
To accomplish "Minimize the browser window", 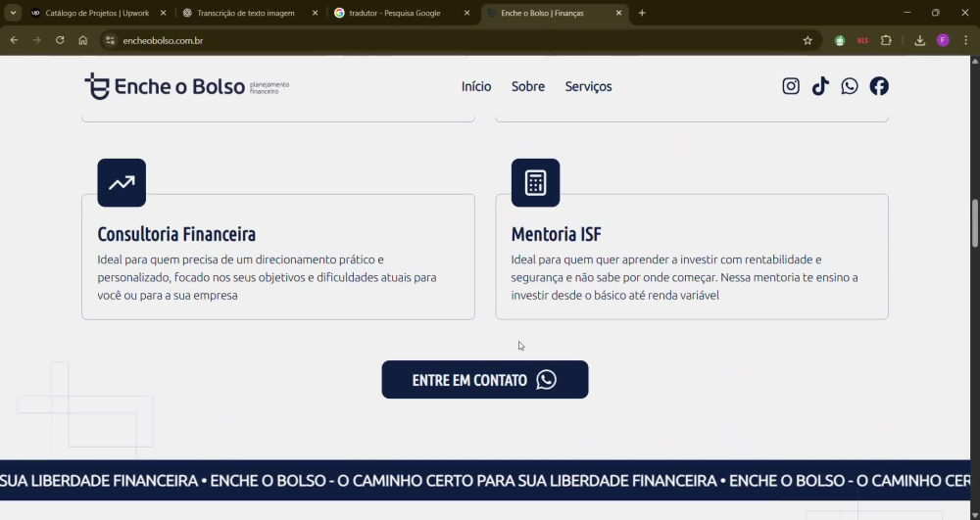I will click(906, 13).
